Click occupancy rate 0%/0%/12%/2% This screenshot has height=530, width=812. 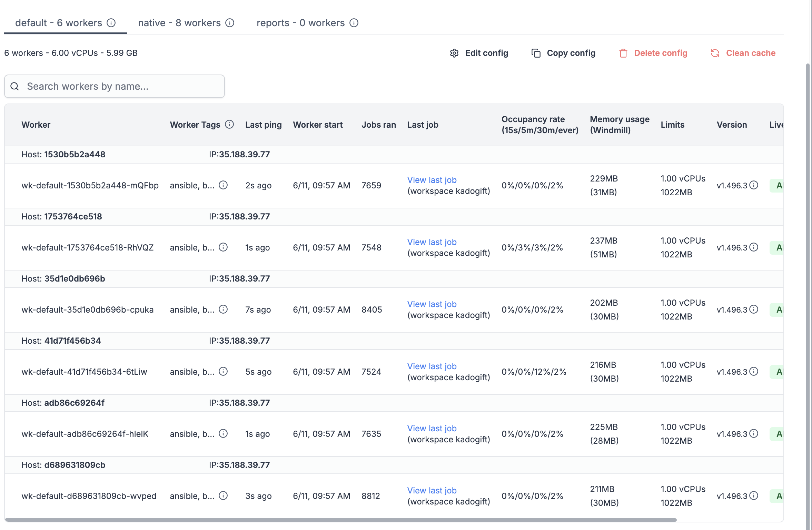tap(534, 372)
